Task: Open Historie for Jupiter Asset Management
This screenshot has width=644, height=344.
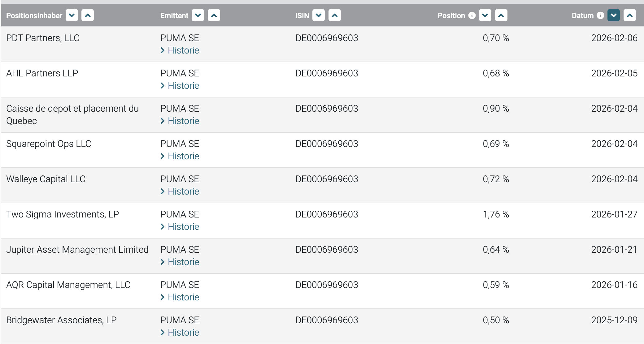Action: click(183, 262)
